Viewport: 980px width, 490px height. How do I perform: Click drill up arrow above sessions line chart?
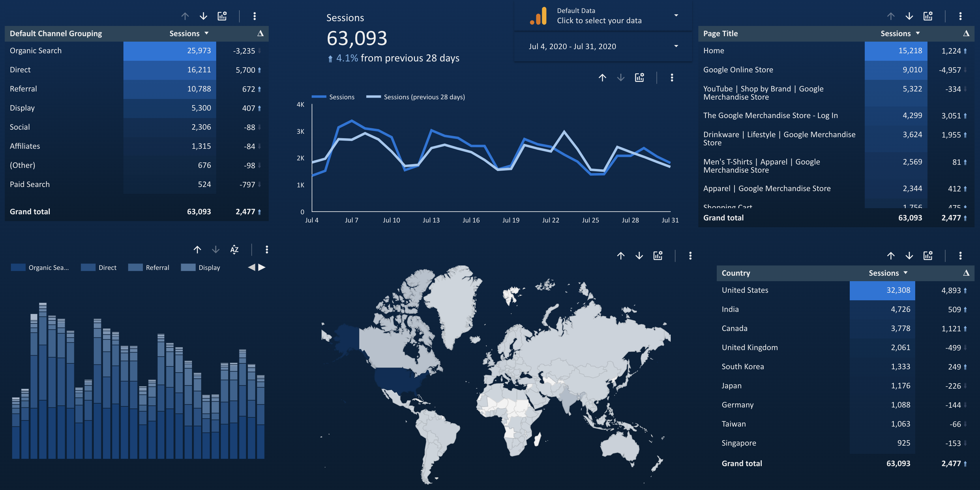pos(602,78)
